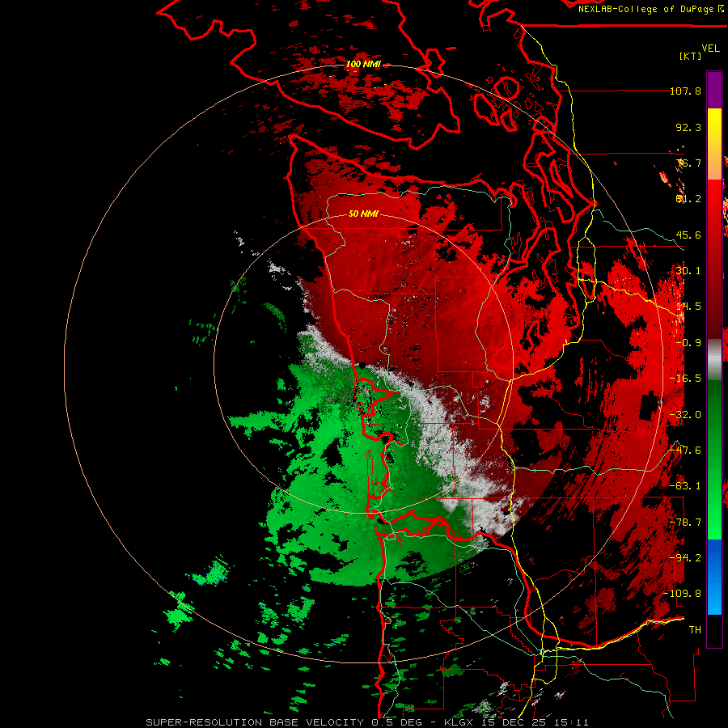The width and height of the screenshot is (728, 728).
Task: Click the 100 NMI range ring label
Action: coord(363,64)
